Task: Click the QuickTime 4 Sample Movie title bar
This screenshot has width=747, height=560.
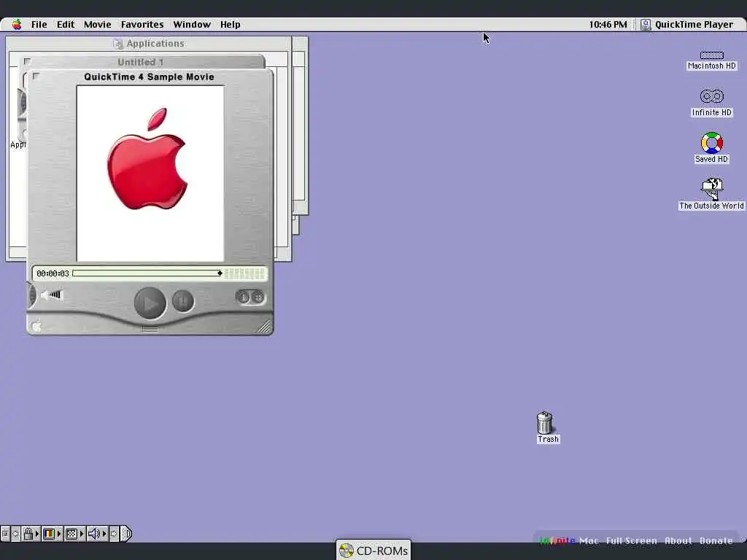Action: click(x=149, y=77)
